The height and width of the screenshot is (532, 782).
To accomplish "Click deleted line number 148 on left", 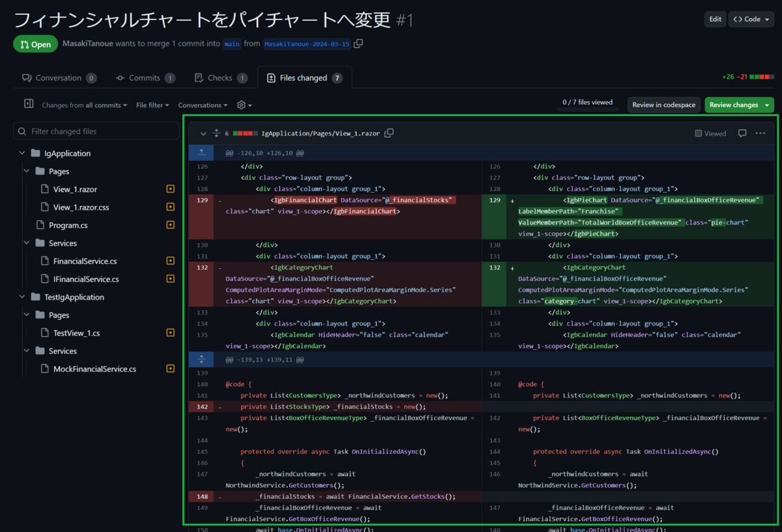I will tap(201, 496).
